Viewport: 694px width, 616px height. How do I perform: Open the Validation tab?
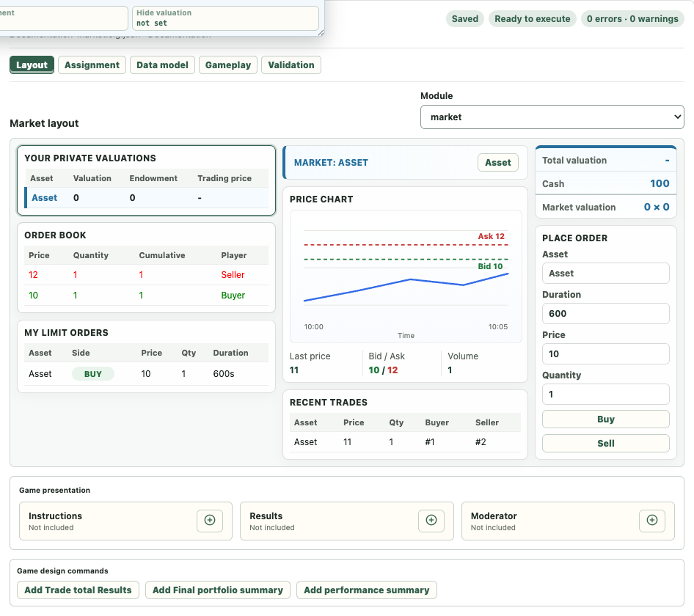[x=291, y=65]
